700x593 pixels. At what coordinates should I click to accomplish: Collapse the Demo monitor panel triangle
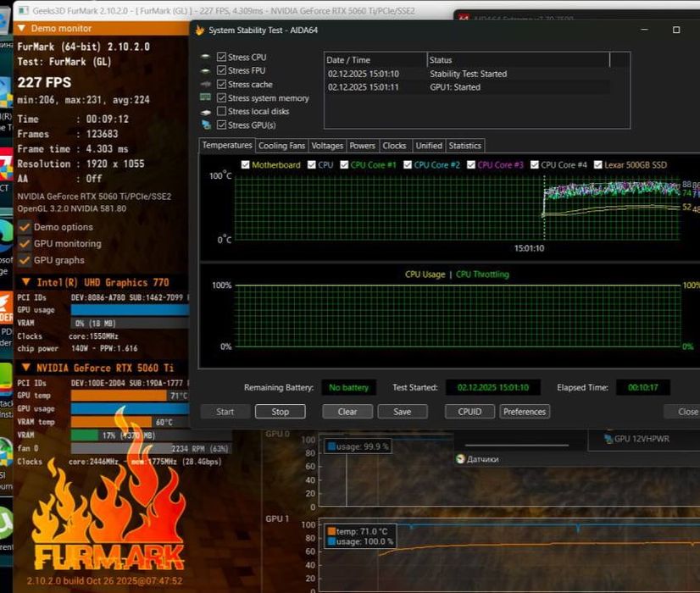[21, 28]
